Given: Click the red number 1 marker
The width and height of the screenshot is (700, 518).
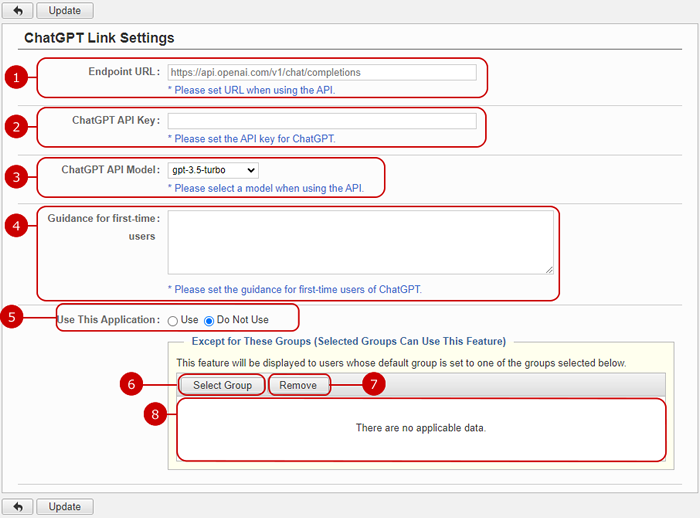Looking at the screenshot, I should pyautogui.click(x=16, y=77).
